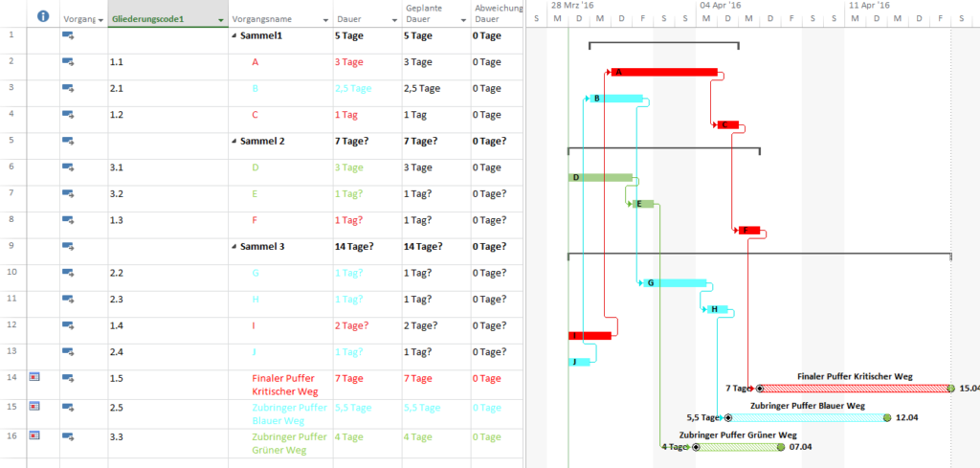Screen dimensions: 980x468
Task: Click task name cell 'Finaler Puffer Kritischer Weg'
Action: tap(281, 385)
